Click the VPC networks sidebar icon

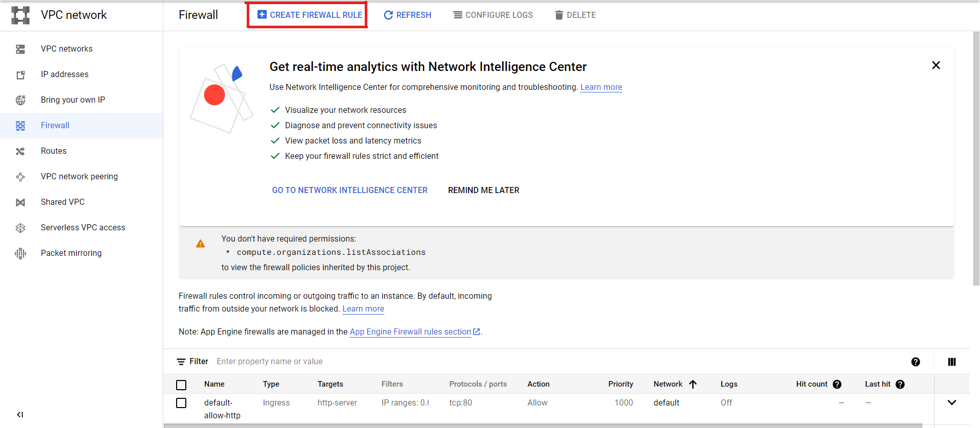coord(20,49)
